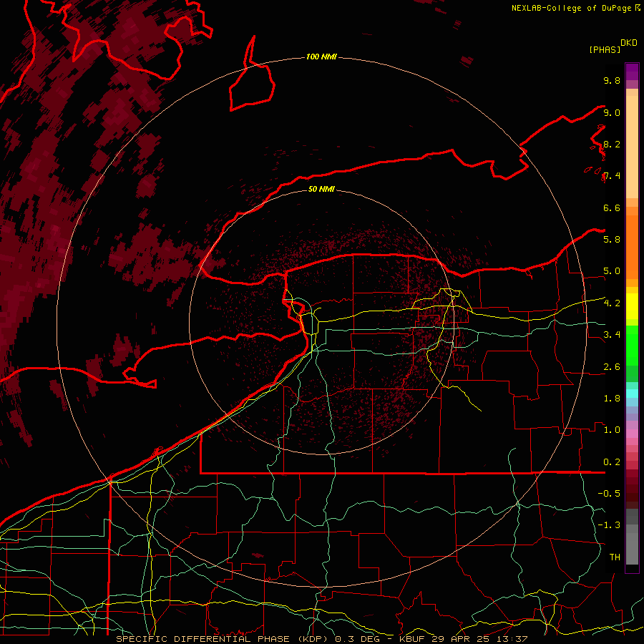Select the 8.2 scale value
Image resolution: width=644 pixels, height=644 pixels.
(x=612, y=144)
